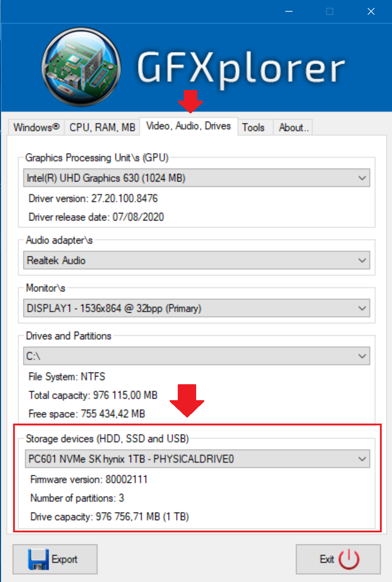
Task: Click the Export button
Action: point(55,559)
